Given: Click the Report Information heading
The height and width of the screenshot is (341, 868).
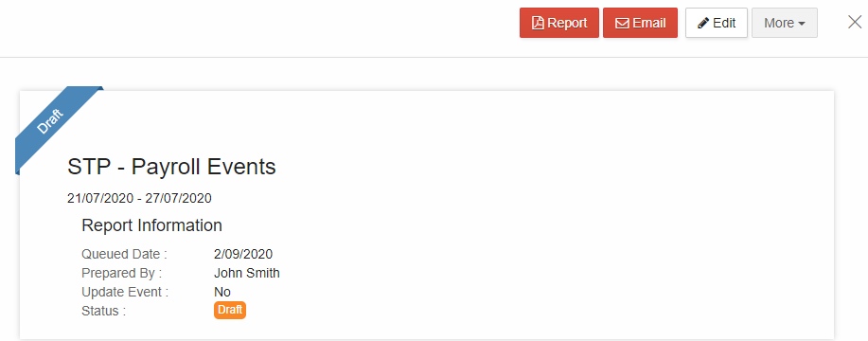Looking at the screenshot, I should [x=151, y=225].
